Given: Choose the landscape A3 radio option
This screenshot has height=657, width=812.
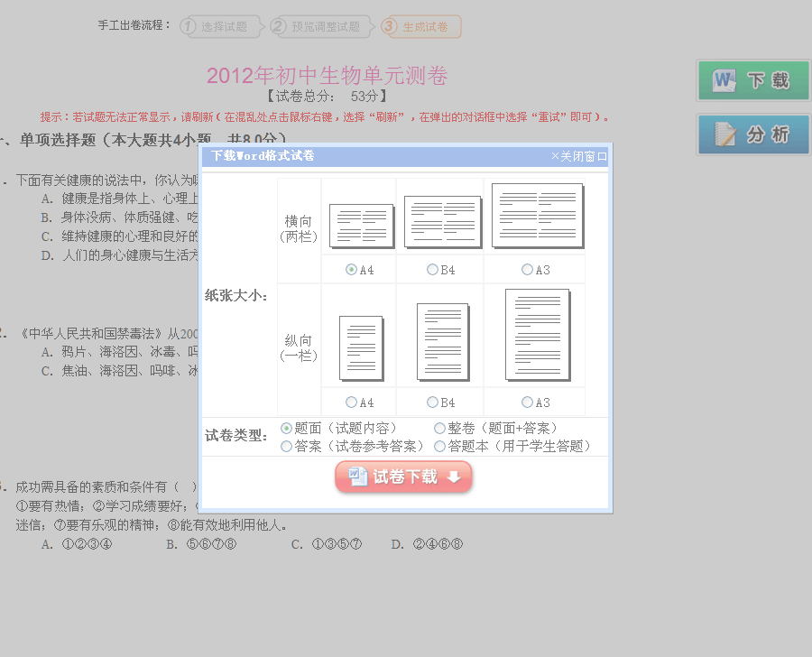Looking at the screenshot, I should 527,270.
